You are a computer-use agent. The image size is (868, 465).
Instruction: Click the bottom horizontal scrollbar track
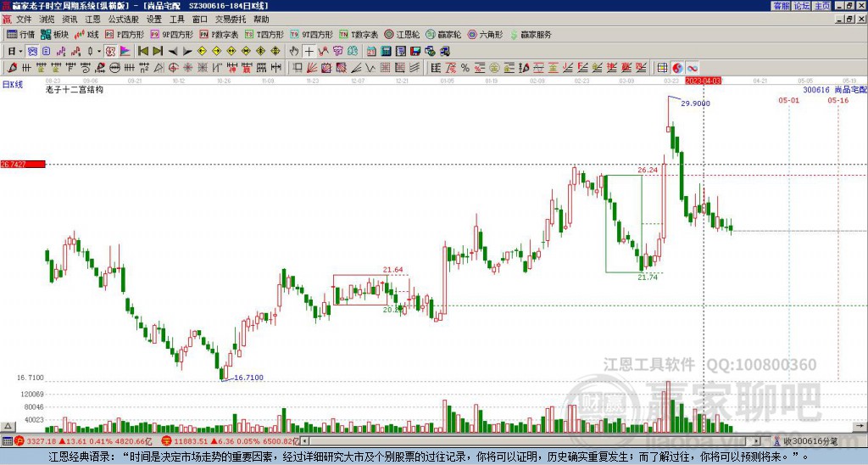[531, 441]
